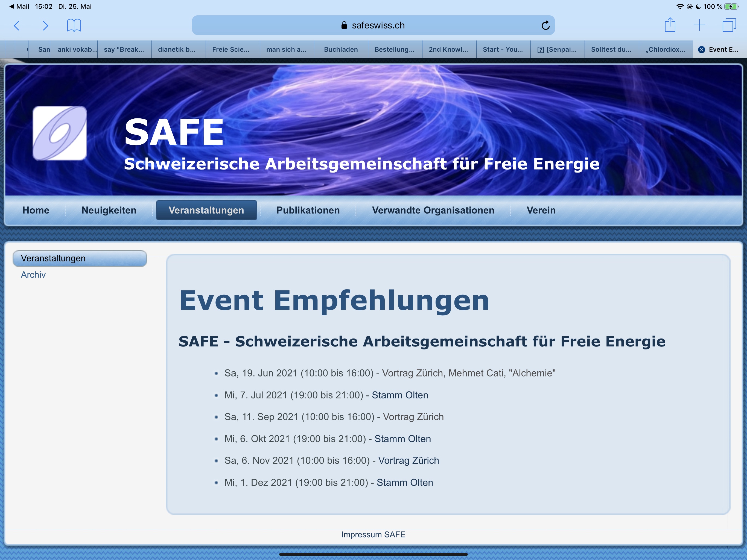Close the Event E... tab
747x560 pixels.
(701, 50)
